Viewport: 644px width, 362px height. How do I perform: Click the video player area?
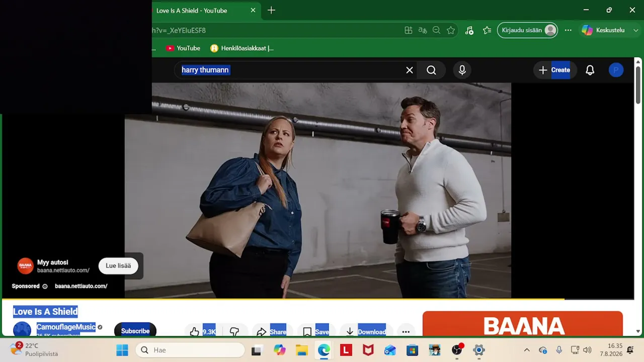(x=318, y=190)
